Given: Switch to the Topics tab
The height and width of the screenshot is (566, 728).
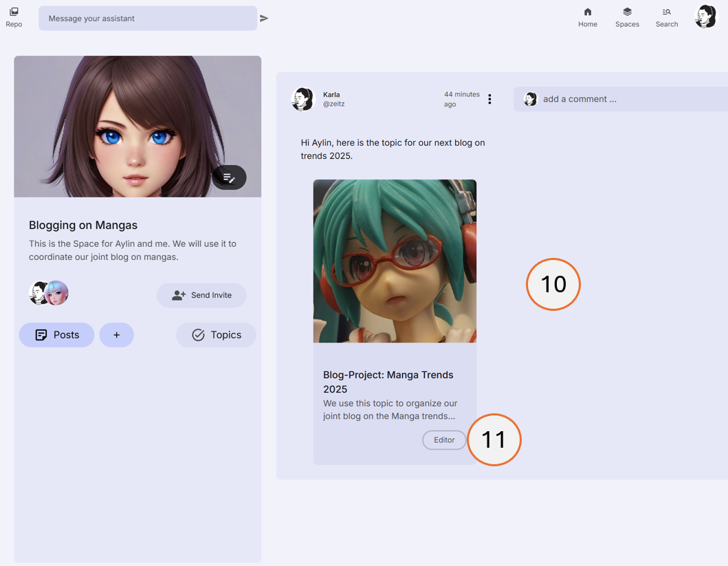Looking at the screenshot, I should [x=216, y=334].
